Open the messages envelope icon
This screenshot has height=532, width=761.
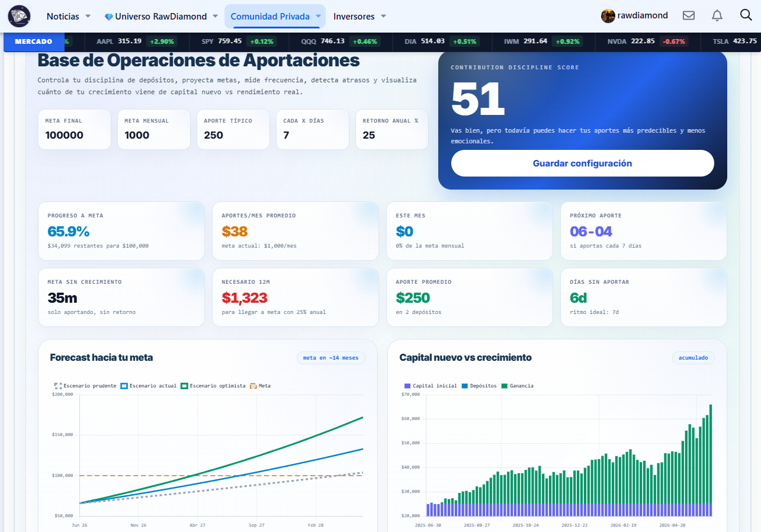tap(689, 16)
